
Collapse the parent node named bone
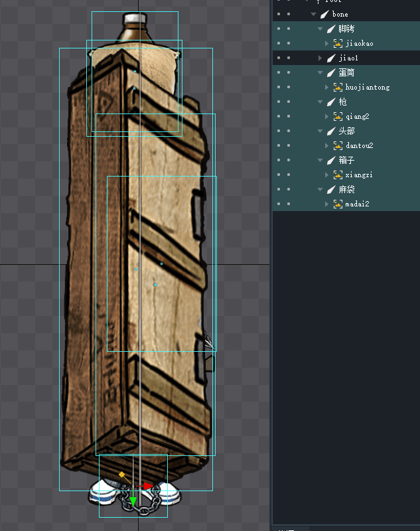coord(314,15)
